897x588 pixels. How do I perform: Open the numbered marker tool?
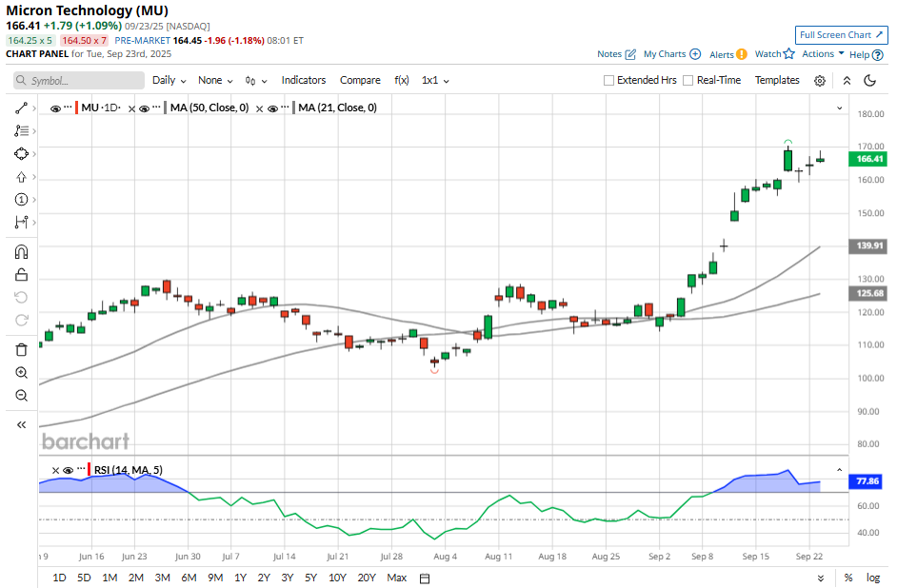click(21, 200)
